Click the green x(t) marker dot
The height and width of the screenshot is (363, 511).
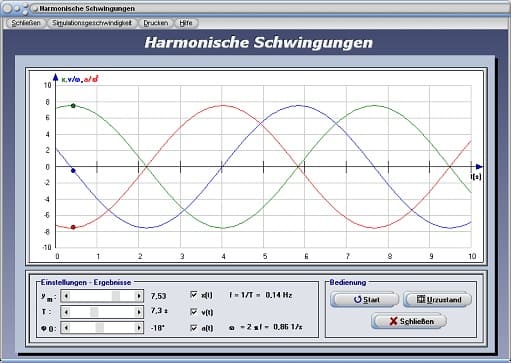tap(73, 106)
